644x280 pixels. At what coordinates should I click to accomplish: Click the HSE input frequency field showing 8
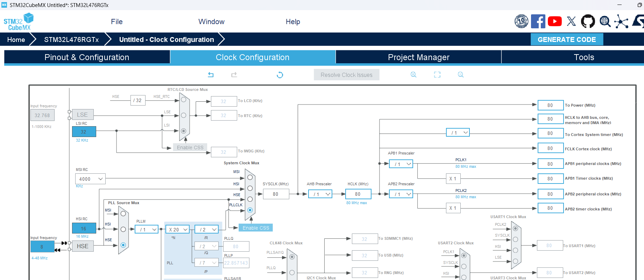point(42,247)
